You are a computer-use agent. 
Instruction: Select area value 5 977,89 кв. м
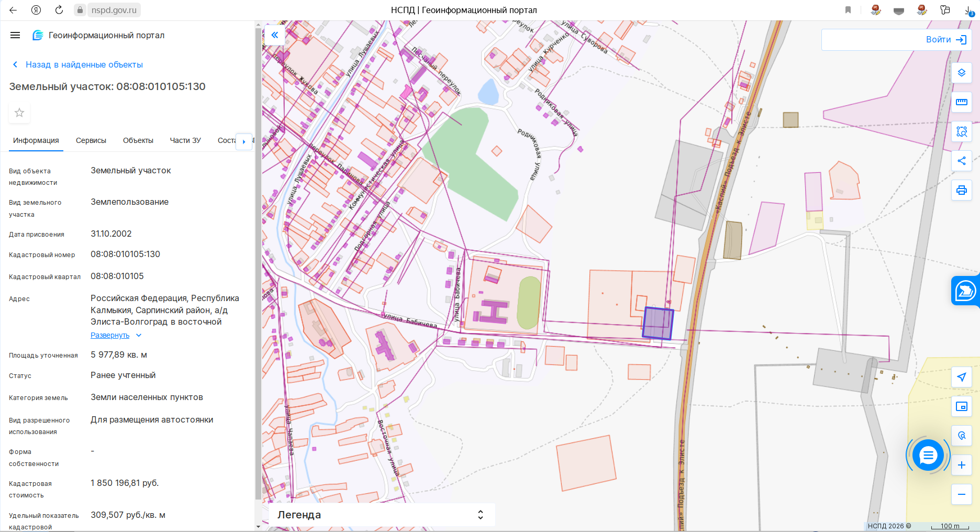point(119,355)
